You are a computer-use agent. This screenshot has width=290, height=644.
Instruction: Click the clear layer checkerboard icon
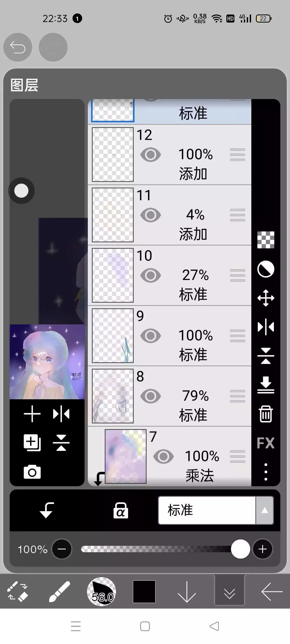click(x=266, y=240)
